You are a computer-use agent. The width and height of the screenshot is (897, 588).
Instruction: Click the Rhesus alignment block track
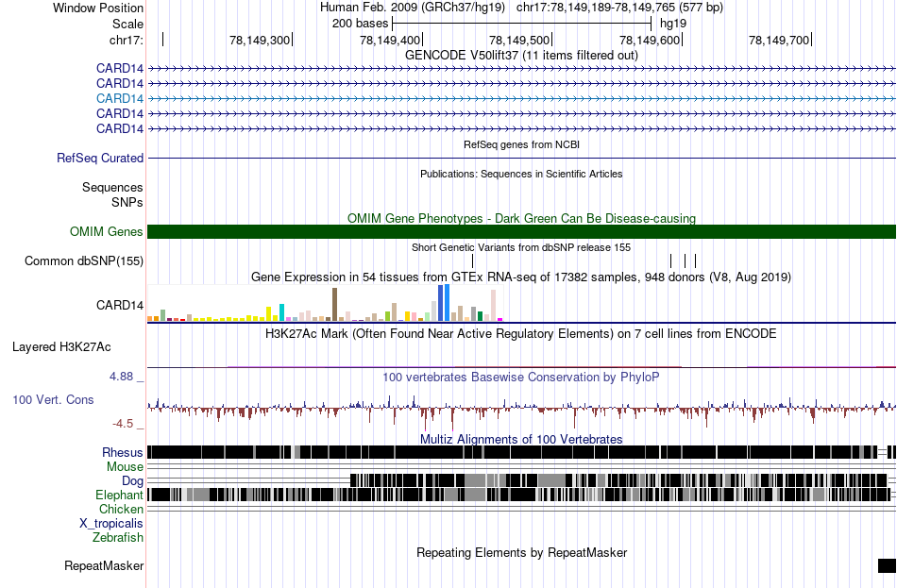521,452
